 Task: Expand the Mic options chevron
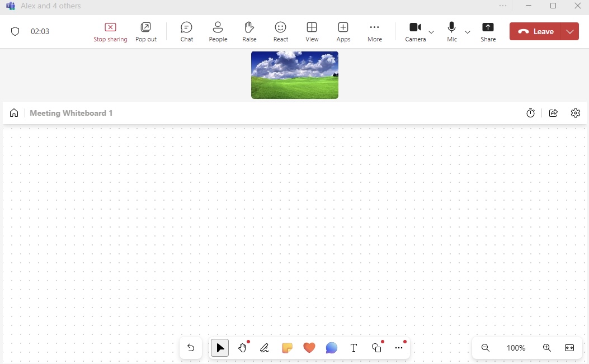tap(467, 32)
